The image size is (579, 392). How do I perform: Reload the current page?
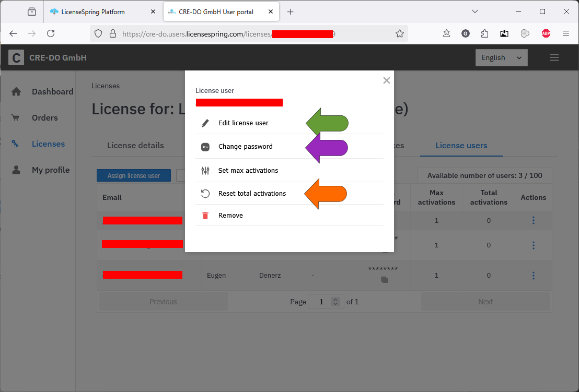pos(51,33)
